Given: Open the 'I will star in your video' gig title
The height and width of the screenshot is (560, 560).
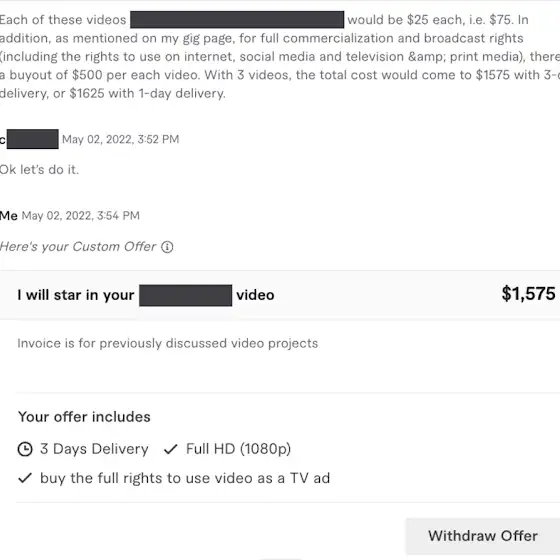Looking at the screenshot, I should click(x=146, y=295).
